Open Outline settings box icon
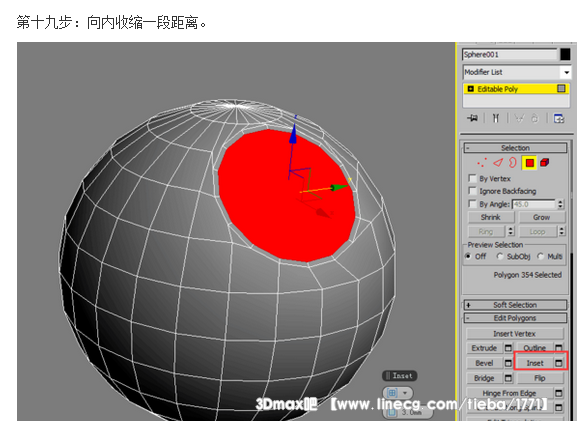577x421 pixels. coord(559,348)
